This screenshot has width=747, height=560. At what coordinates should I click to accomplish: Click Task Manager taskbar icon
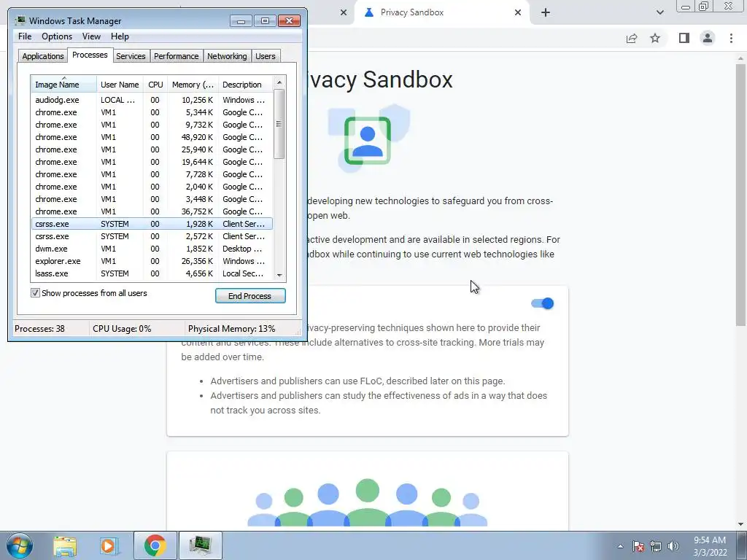point(200,545)
